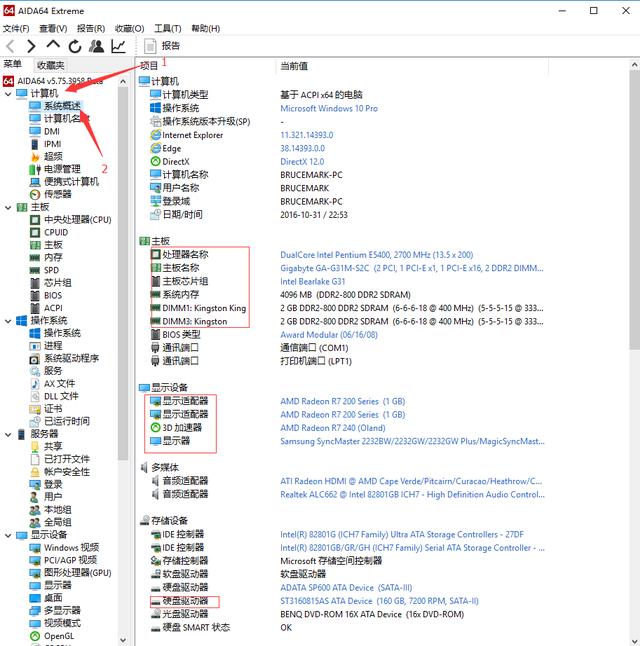Click the AX 文件 icon
Viewport: 640px width, 646px height.
[x=35, y=384]
